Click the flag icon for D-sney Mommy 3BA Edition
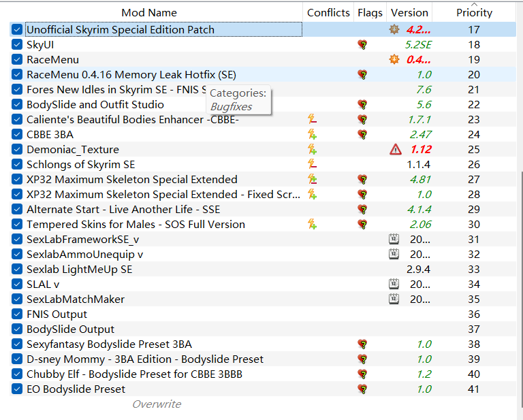Screen dimensions: 523x420 coord(362,359)
